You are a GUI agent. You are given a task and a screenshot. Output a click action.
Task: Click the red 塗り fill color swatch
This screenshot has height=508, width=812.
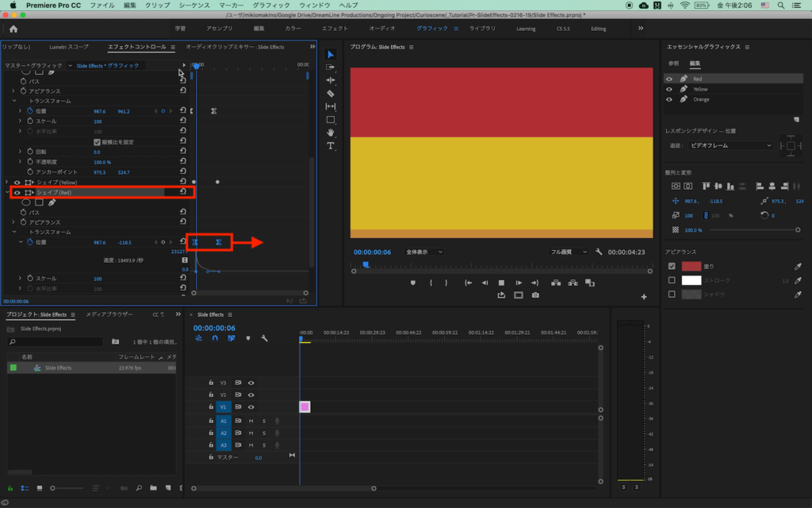pos(691,267)
